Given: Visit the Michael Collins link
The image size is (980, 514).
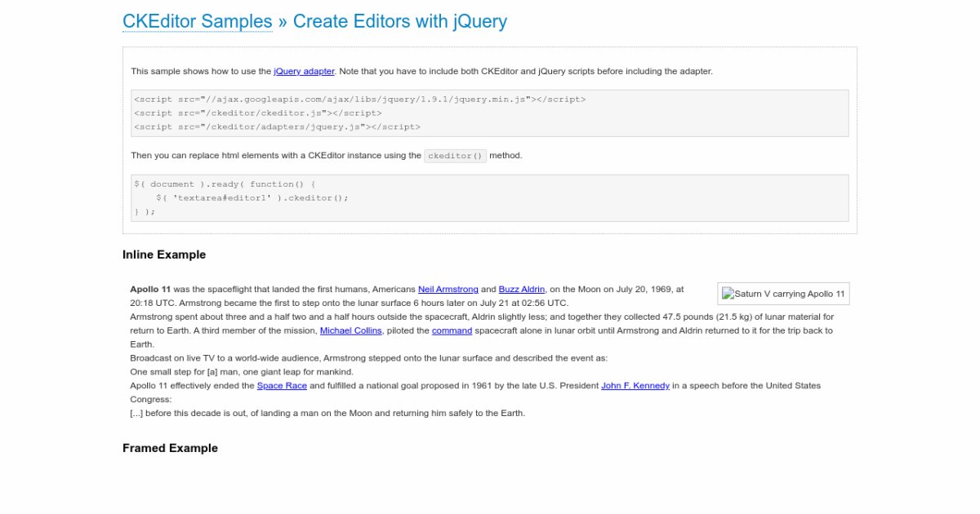Looking at the screenshot, I should [352, 330].
